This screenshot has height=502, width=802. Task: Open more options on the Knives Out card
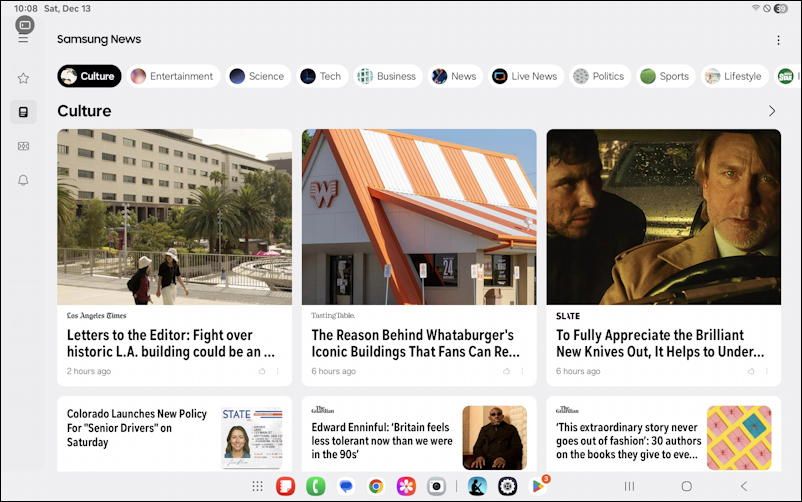[x=767, y=371]
